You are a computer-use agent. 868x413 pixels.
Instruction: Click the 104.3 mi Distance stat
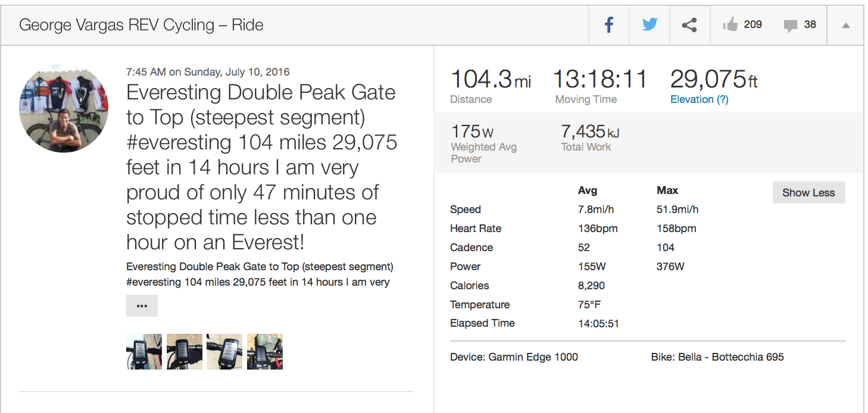(x=491, y=79)
